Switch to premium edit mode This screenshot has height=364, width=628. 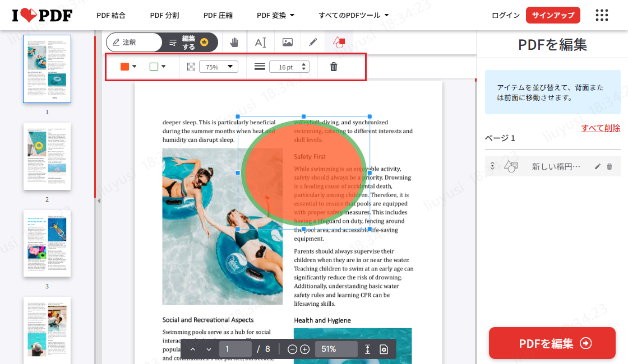189,42
